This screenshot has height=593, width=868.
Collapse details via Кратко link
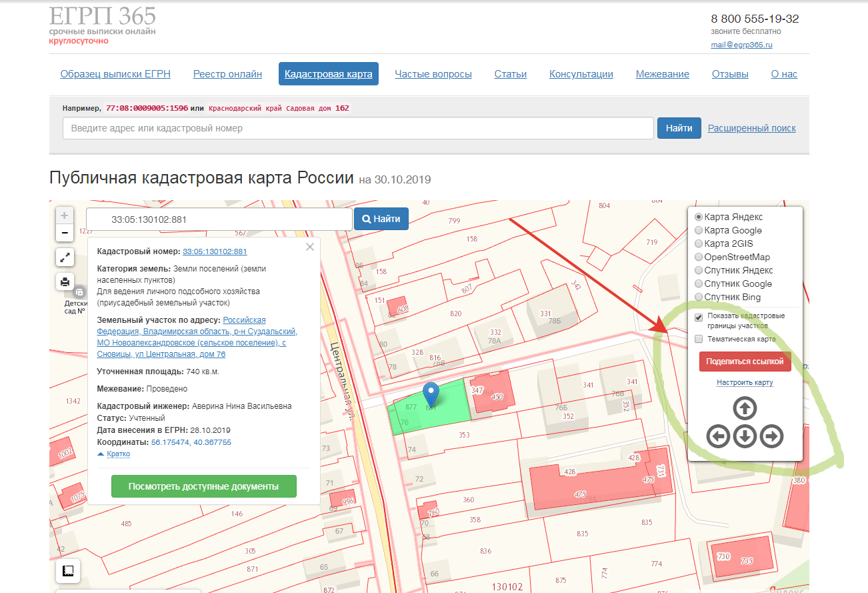pos(117,454)
